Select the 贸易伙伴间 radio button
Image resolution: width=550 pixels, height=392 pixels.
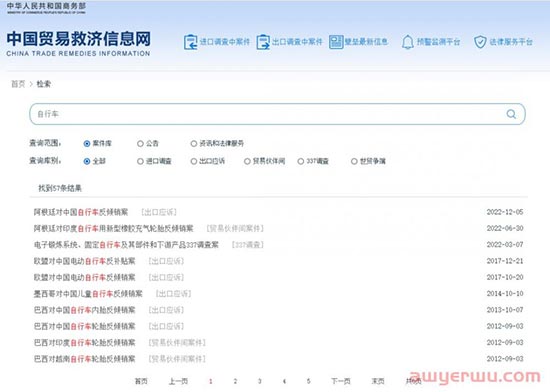[x=247, y=161]
